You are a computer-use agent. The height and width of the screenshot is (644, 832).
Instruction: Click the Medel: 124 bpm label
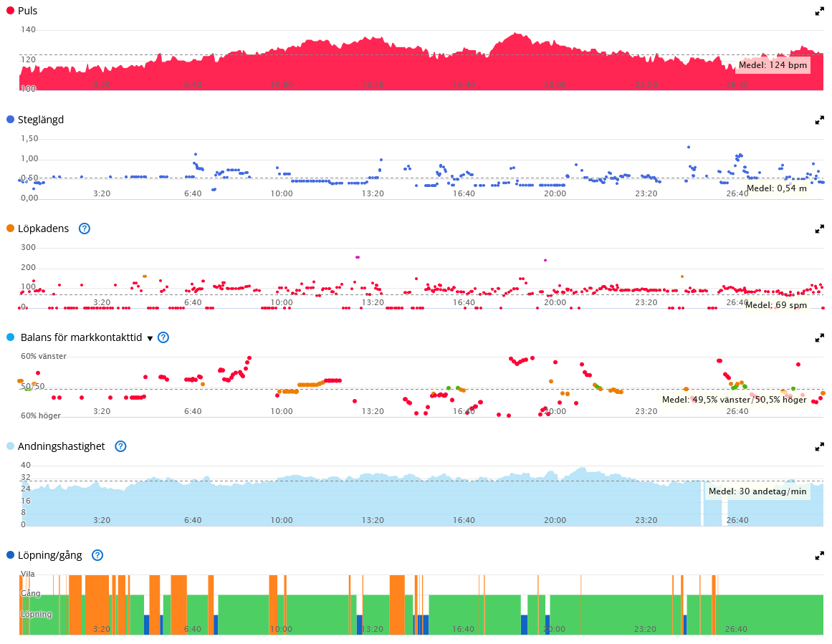[x=773, y=65]
